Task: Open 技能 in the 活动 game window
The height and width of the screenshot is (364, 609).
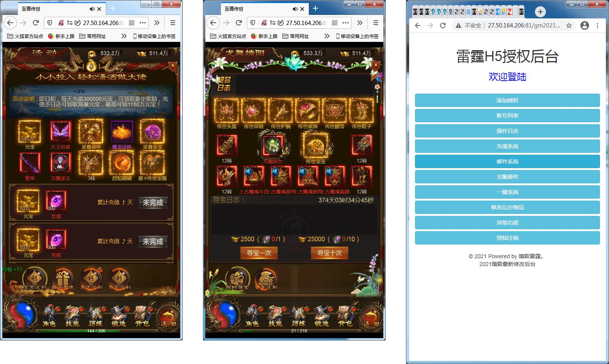Action: 72,316
